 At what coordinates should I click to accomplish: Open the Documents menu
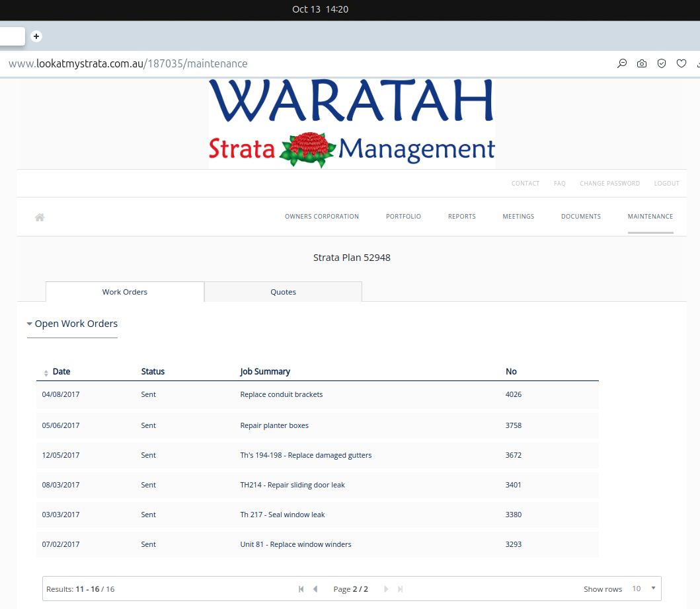point(581,217)
